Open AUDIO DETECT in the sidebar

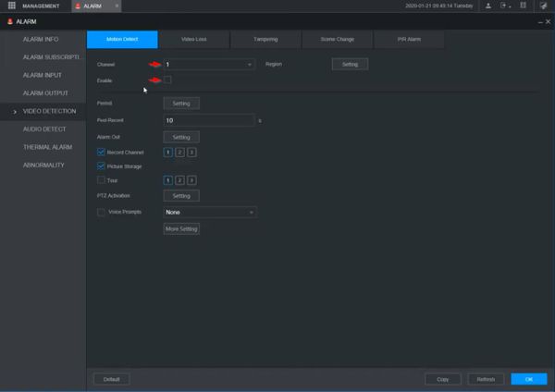tap(43, 129)
